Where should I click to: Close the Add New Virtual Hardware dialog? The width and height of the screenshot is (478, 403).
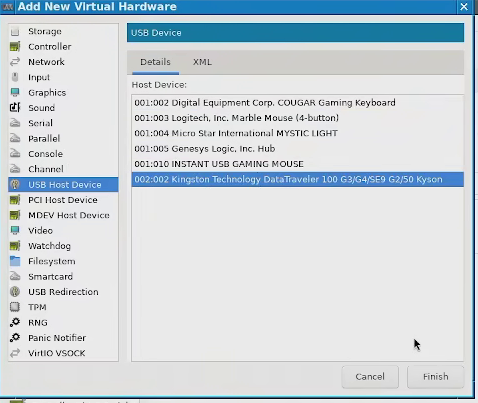(464, 7)
